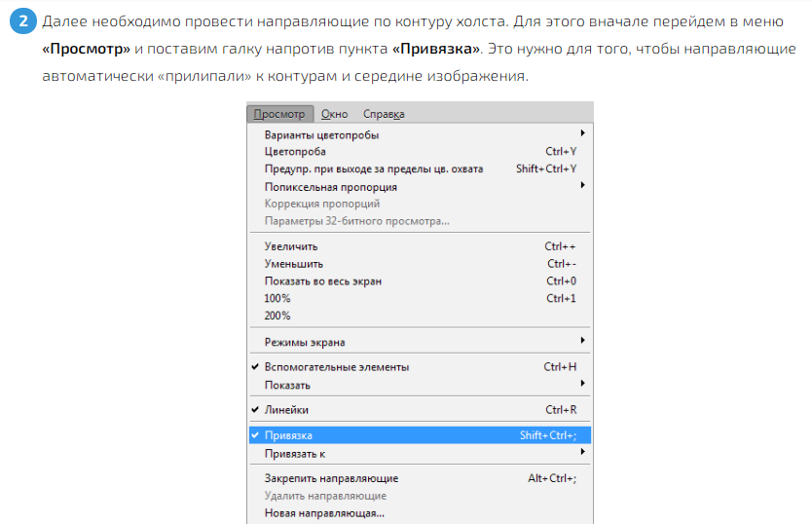The height and width of the screenshot is (524, 812).
Task: Click Закрепить направляющие entry
Action: pos(331,478)
